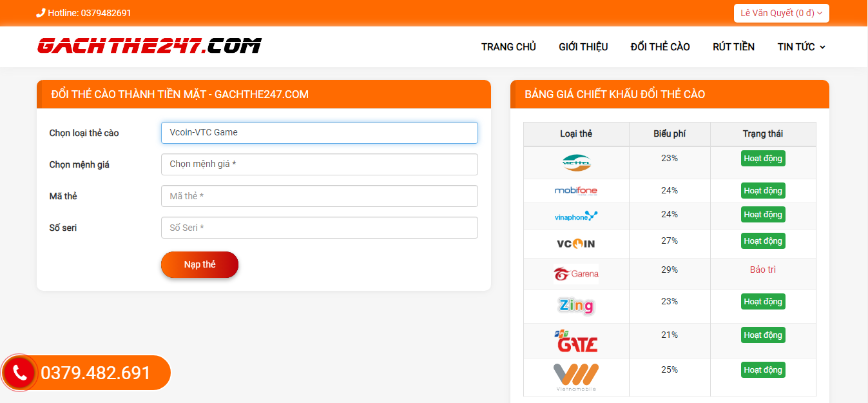Focus the Mã thẻ input field
The image size is (868, 403).
tap(320, 196)
